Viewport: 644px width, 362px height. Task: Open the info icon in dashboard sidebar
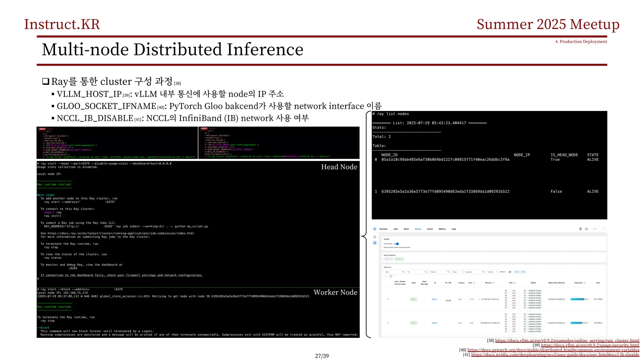(375, 237)
